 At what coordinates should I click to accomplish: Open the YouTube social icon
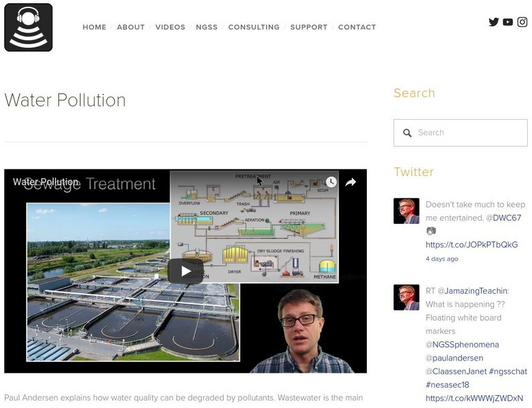click(x=508, y=22)
